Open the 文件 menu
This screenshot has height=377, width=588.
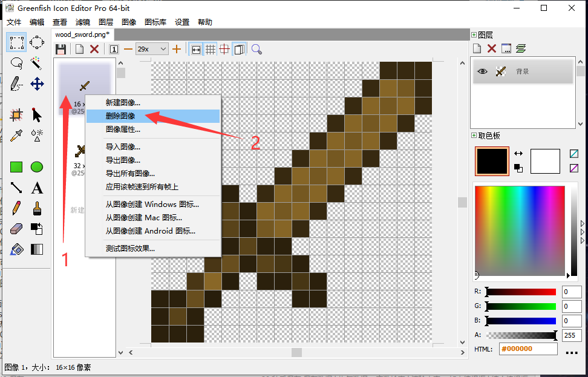14,22
